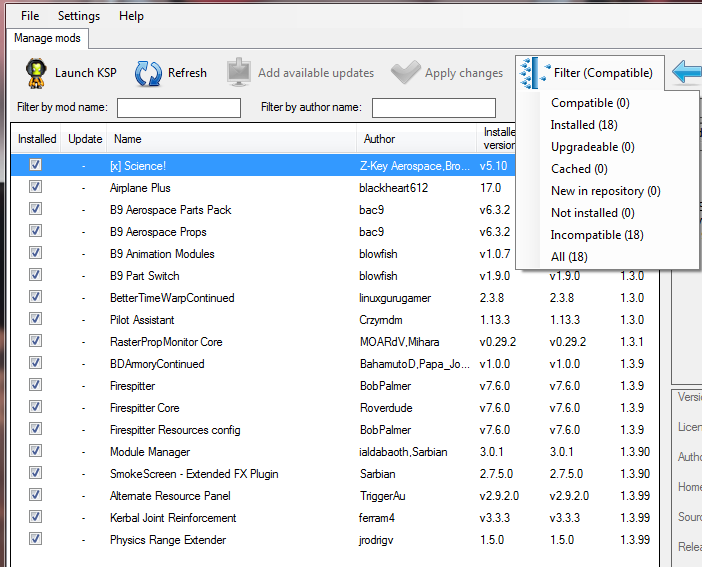Uncheck installed box for BDArmoryContinued
The image size is (702, 567).
35,362
